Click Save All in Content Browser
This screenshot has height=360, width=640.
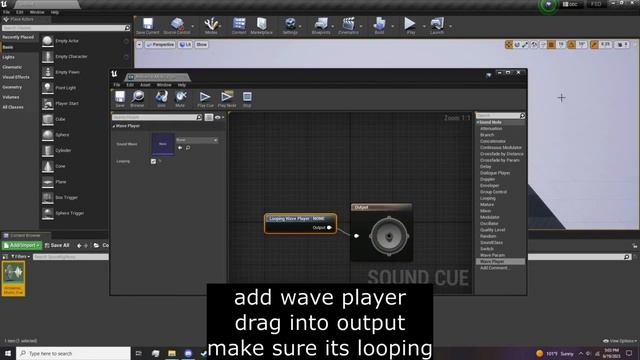tap(57, 245)
